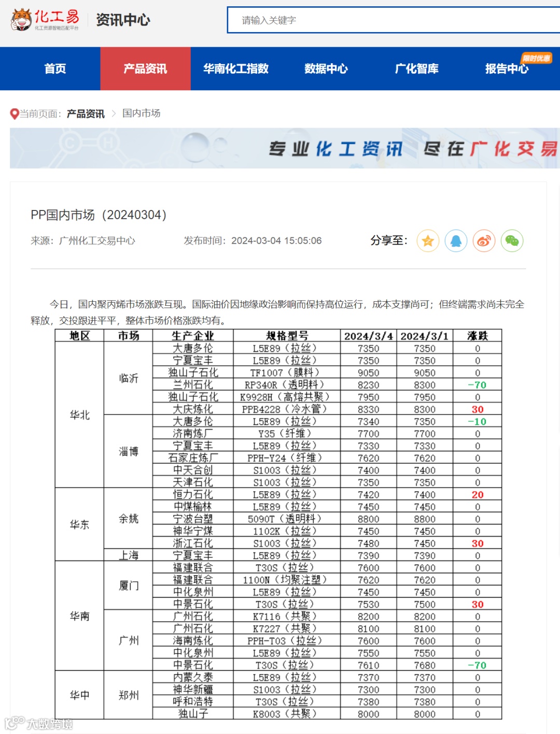Click the PPB4228（冷水管）spec cell
Image resolution: width=560 pixels, height=734 pixels.
287,409
